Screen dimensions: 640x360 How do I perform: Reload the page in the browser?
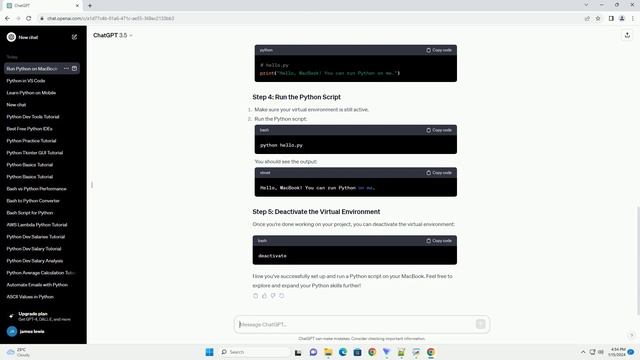(x=29, y=18)
